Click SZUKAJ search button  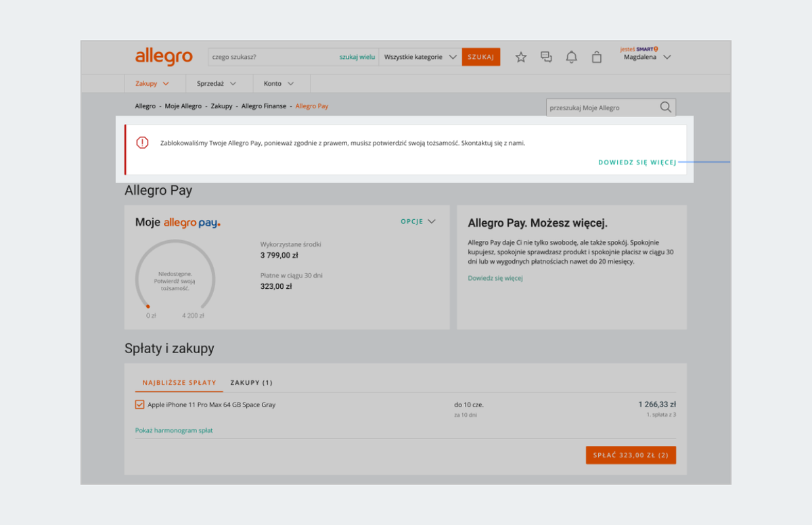[481, 57]
